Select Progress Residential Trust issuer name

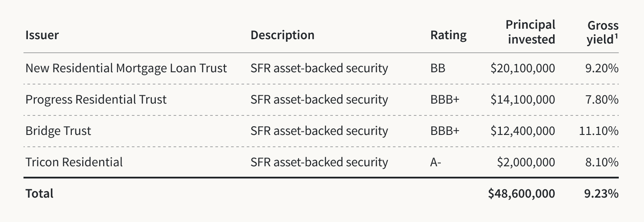[96, 100]
